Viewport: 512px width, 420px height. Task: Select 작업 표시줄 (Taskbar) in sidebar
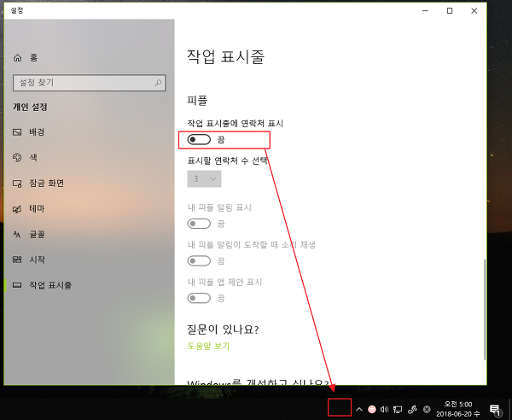[42, 285]
